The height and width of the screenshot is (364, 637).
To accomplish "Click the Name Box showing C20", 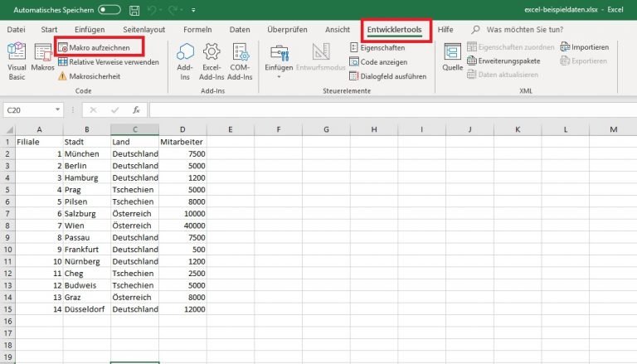I will [28, 110].
